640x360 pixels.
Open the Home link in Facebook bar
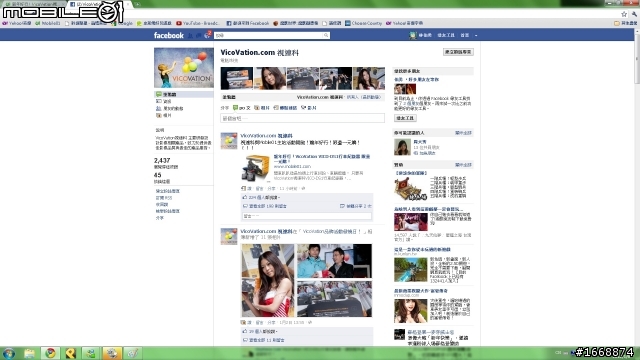(x=464, y=36)
